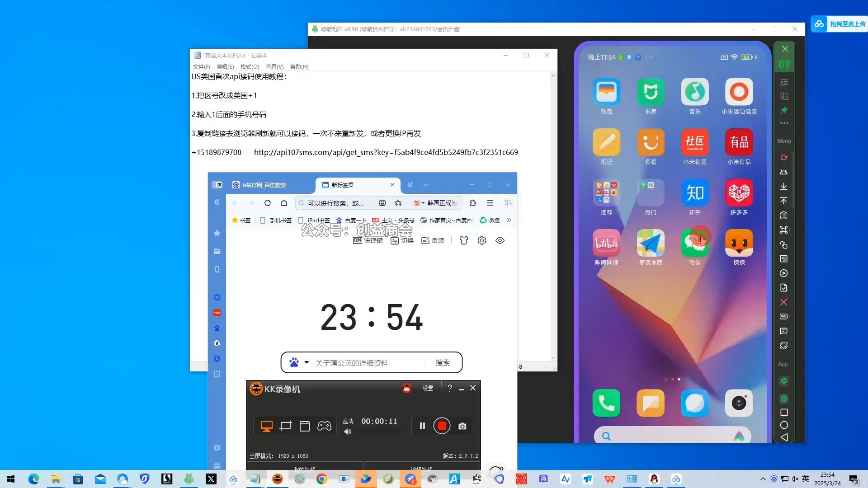
Task: Expand bookmarks bar overflow chevron
Action: tap(509, 220)
